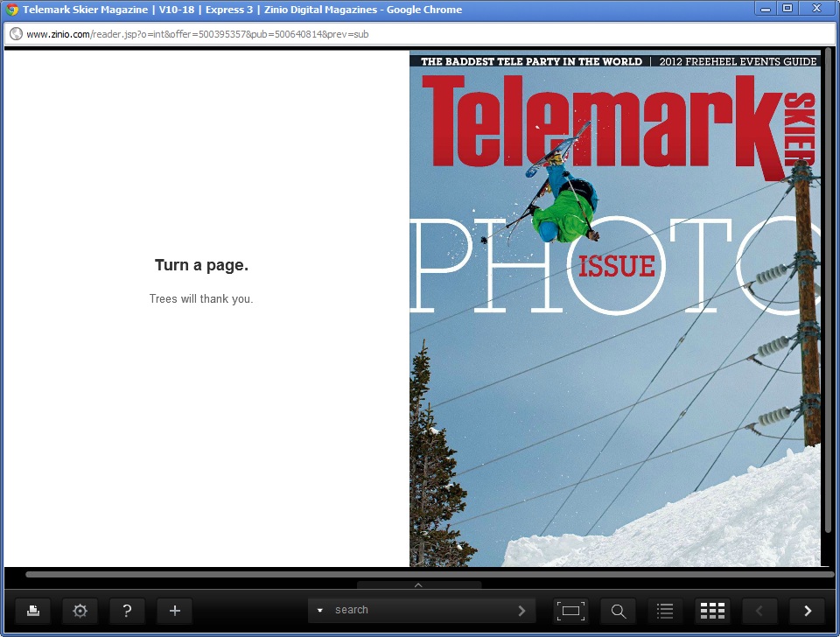Minimize the Chrome window
This screenshot has width=840, height=637.
point(766,9)
